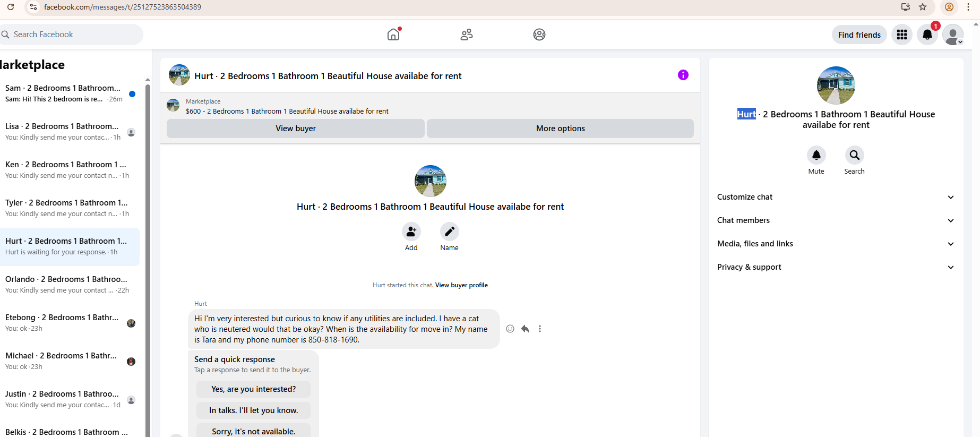Reload the page with the refresh icon
Viewport: 980px width, 437px height.
[11, 7]
